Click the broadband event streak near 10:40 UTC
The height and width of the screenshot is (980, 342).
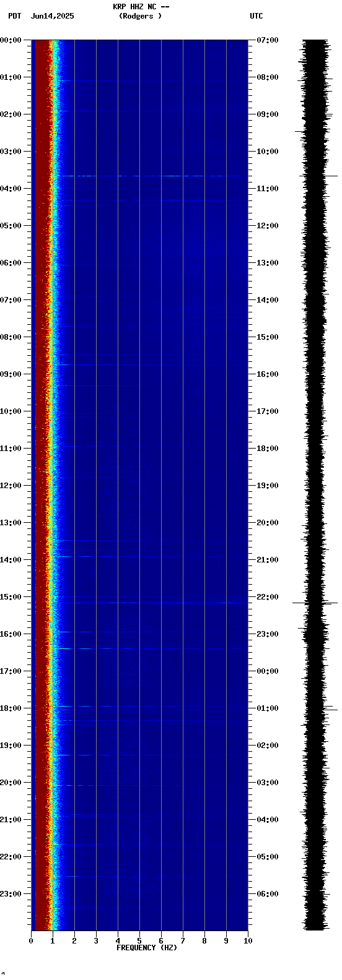point(151,176)
